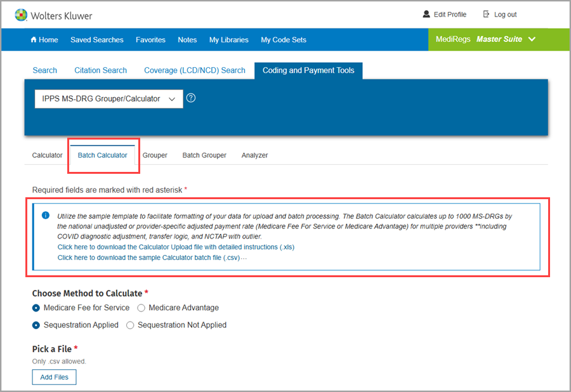Open the Analyzer sub-tab

click(x=254, y=155)
